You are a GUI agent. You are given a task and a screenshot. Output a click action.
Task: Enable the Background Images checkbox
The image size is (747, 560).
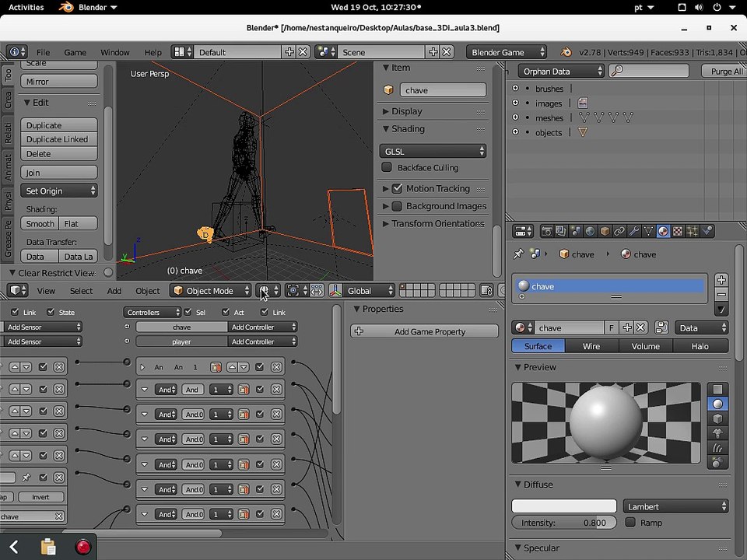[397, 206]
